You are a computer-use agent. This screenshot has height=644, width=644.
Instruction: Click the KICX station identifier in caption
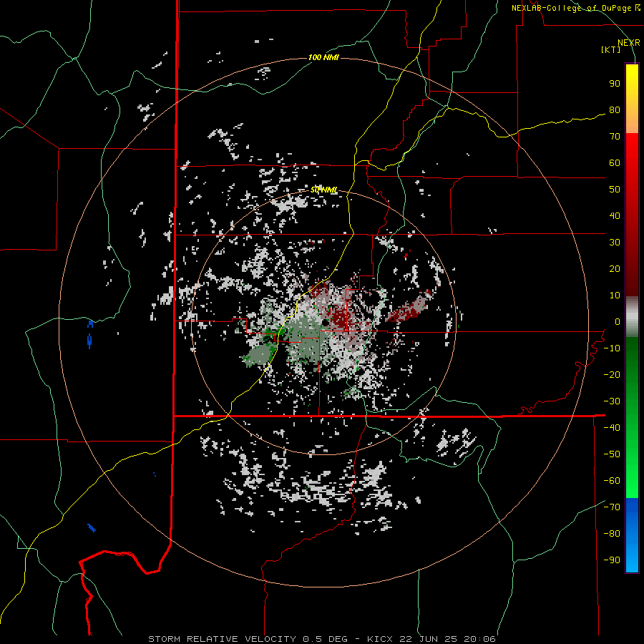click(x=379, y=639)
